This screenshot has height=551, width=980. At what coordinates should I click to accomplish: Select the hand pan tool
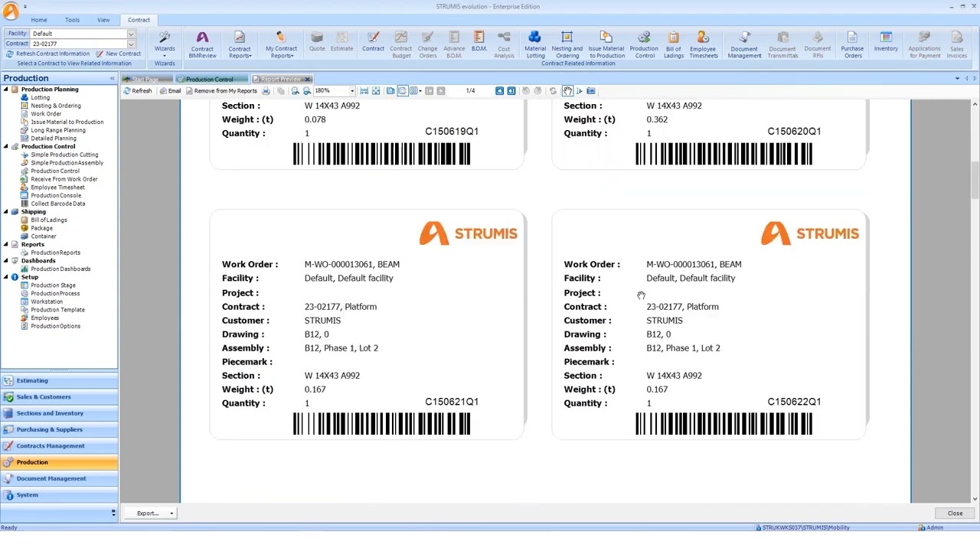[x=567, y=91]
